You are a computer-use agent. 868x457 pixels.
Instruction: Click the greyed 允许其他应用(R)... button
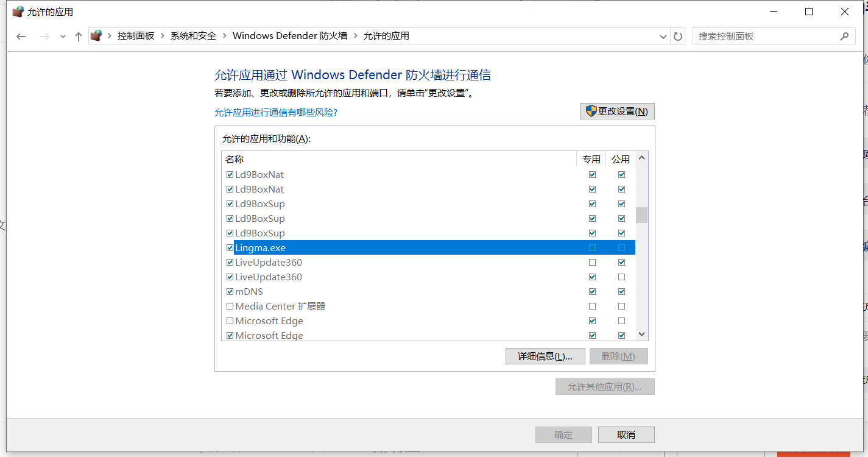click(605, 387)
